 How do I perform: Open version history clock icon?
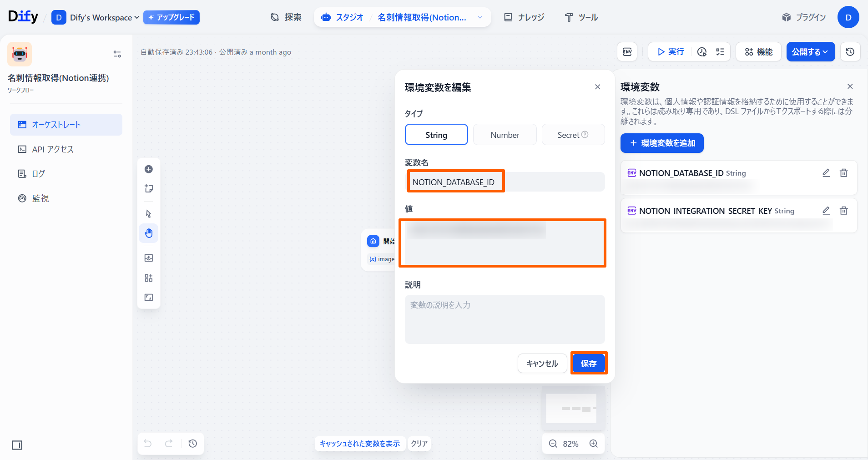[850, 52]
